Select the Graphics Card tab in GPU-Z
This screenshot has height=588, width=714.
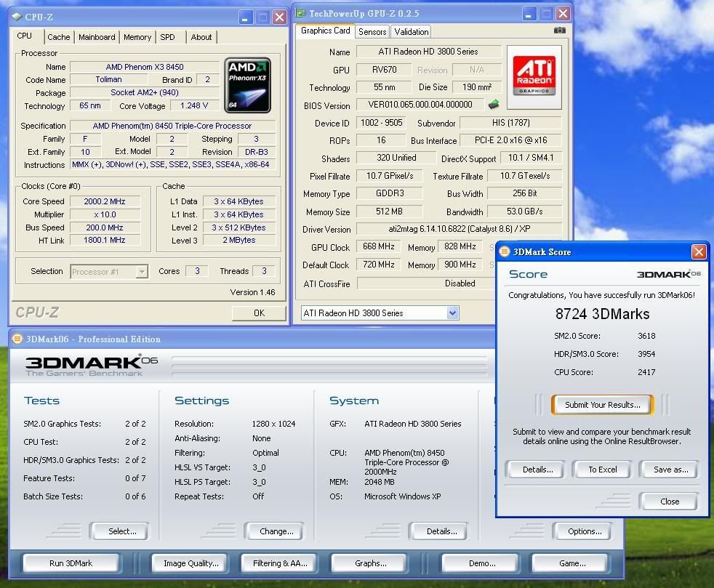(326, 31)
